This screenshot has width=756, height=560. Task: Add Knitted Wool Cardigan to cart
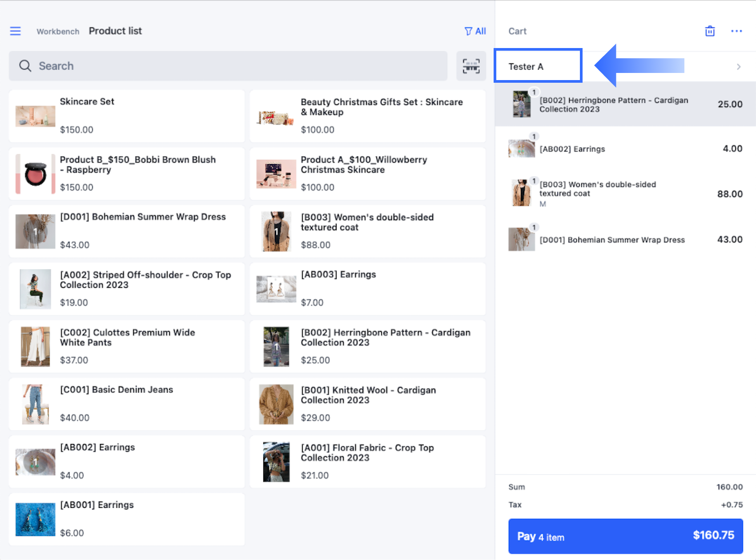pyautogui.click(x=367, y=404)
